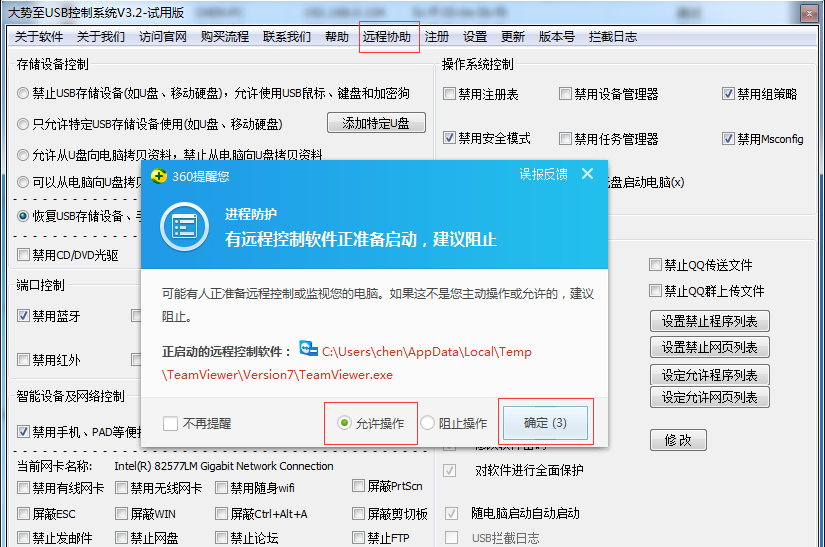
Task: Toggle 禁用手机、PAD checkbox
Action: tap(23, 432)
